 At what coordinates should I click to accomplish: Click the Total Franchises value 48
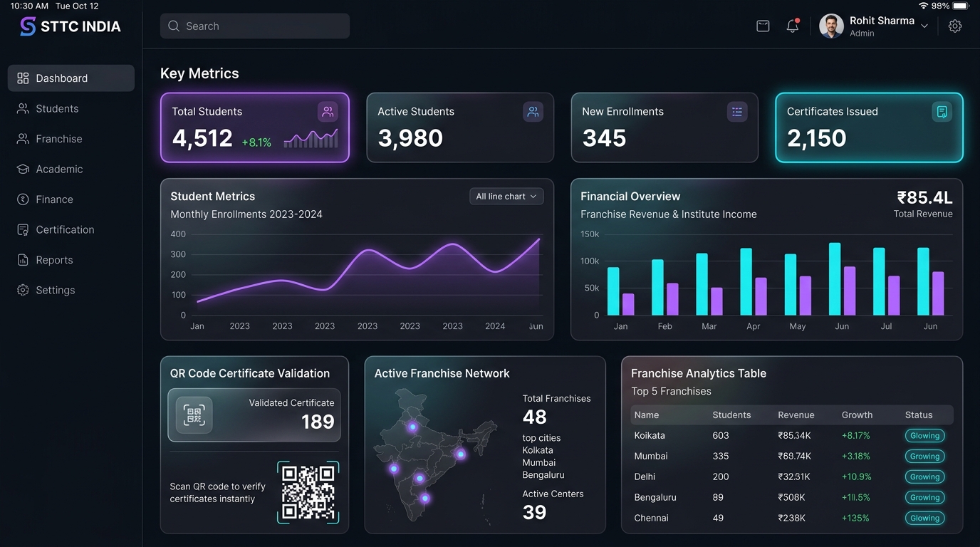click(534, 417)
